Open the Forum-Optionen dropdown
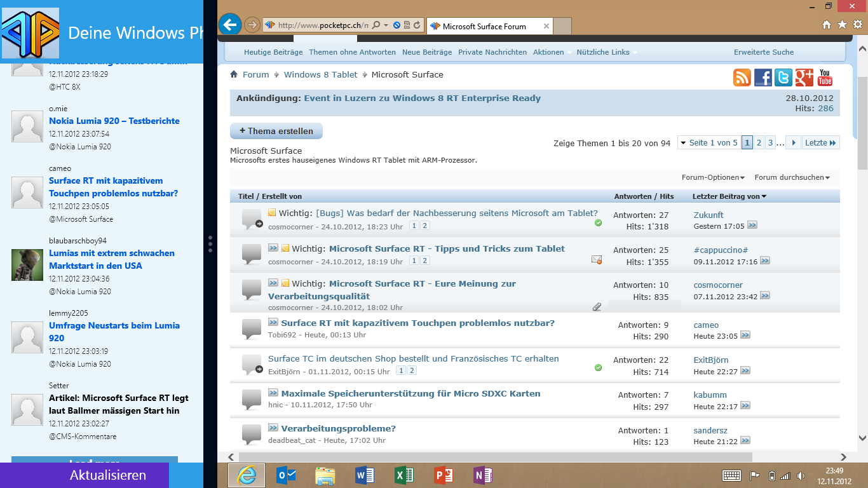The width and height of the screenshot is (868, 488). 713,177
